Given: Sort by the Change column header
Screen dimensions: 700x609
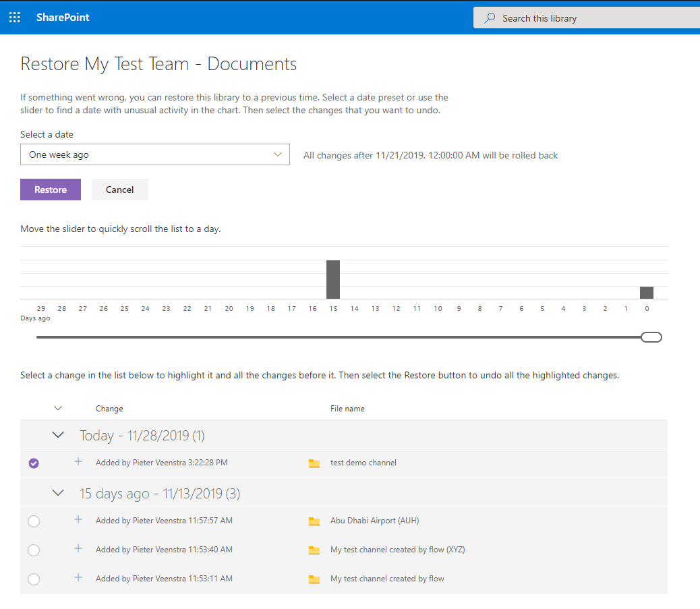Looking at the screenshot, I should pos(109,409).
